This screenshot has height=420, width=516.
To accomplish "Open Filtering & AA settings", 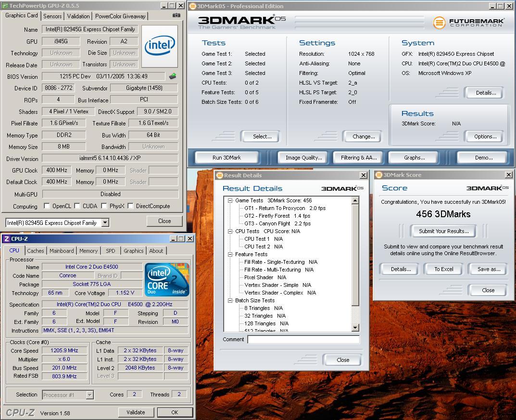I will point(359,158).
